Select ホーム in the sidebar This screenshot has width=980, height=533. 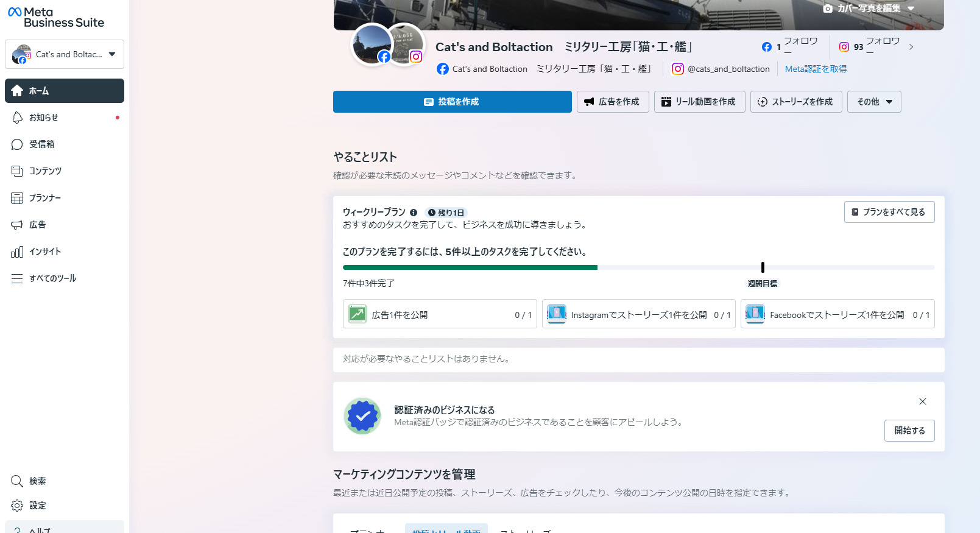coord(65,91)
